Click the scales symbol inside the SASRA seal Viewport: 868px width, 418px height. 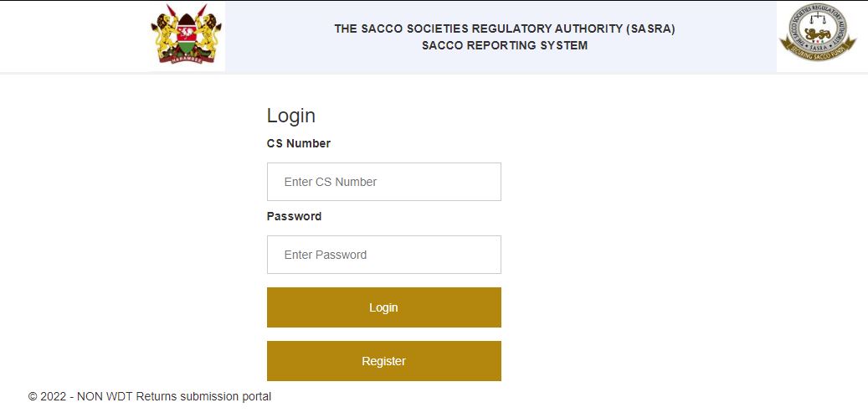pos(818,18)
